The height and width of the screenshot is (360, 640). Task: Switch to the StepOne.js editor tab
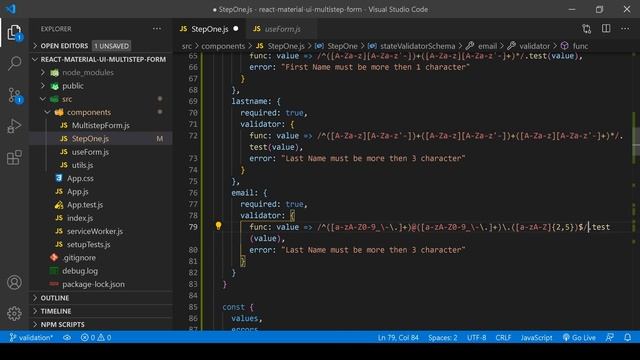click(209, 29)
